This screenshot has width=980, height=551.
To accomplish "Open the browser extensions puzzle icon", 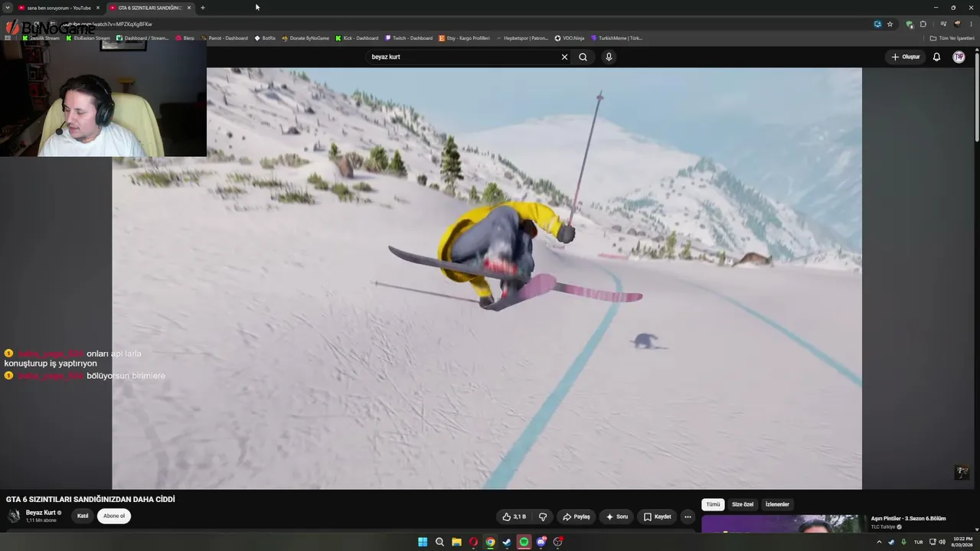I will tap(923, 24).
